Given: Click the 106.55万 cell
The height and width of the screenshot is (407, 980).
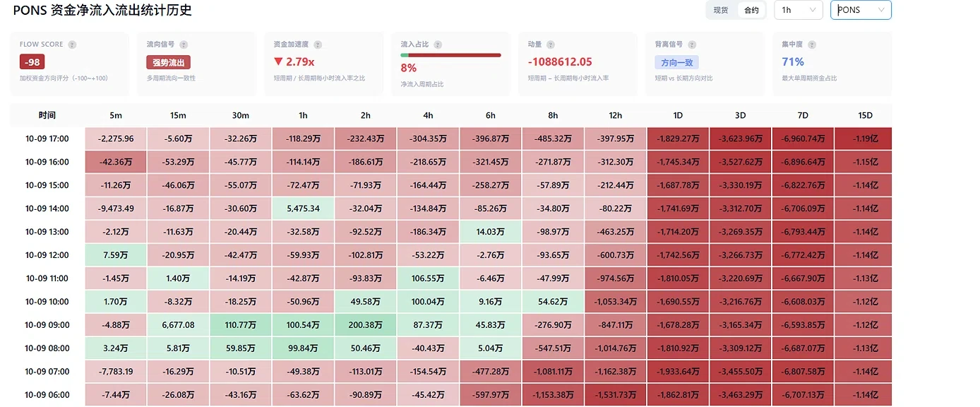Looking at the screenshot, I should coord(428,278).
